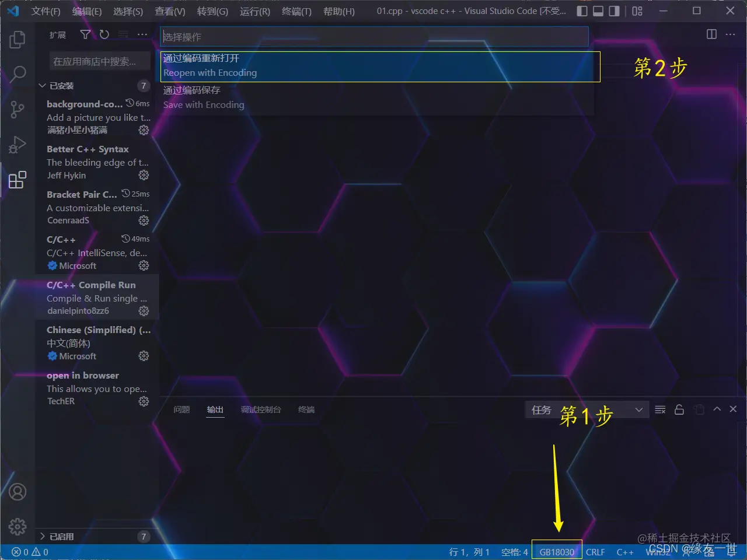Open the Search view in activity bar
This screenshot has height=560, width=747.
tap(18, 74)
